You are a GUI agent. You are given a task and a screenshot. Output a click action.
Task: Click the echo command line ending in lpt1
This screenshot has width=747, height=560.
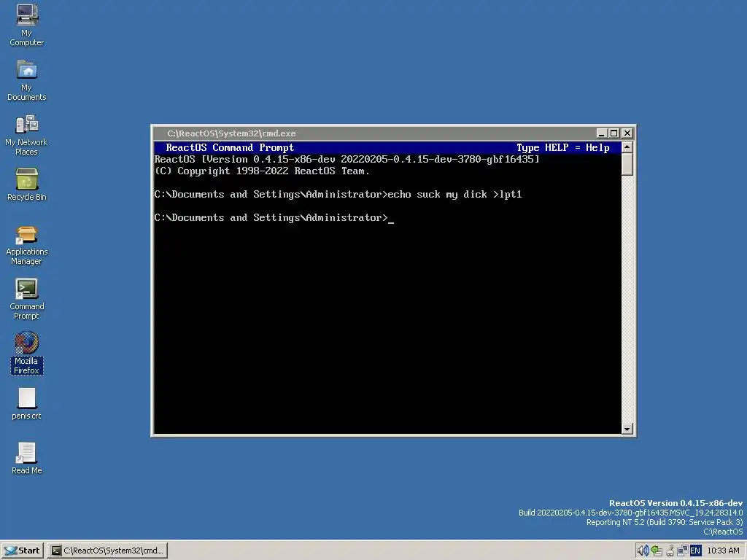[x=338, y=194]
